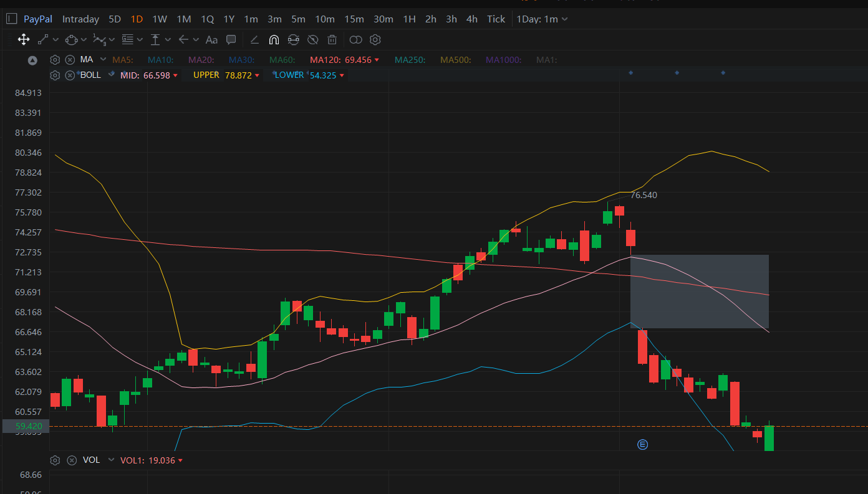The image size is (868, 494).
Task: Remove the VOL indicator
Action: point(72,460)
